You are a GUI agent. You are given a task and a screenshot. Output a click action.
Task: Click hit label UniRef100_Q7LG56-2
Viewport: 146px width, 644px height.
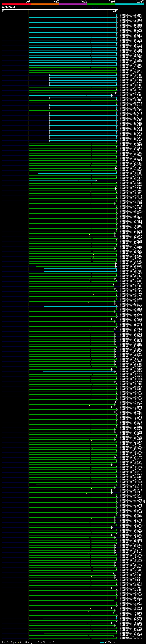(x=132, y=500)
